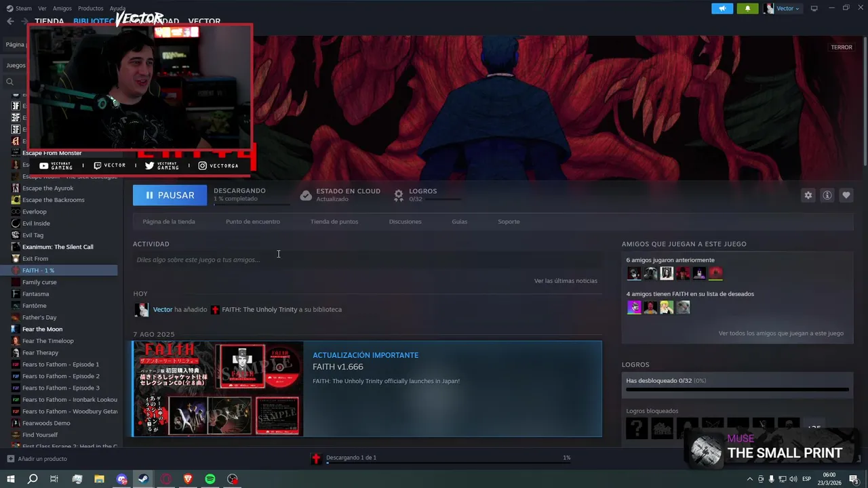
Task: Open the Página de la tienda tab
Action: click(169, 222)
